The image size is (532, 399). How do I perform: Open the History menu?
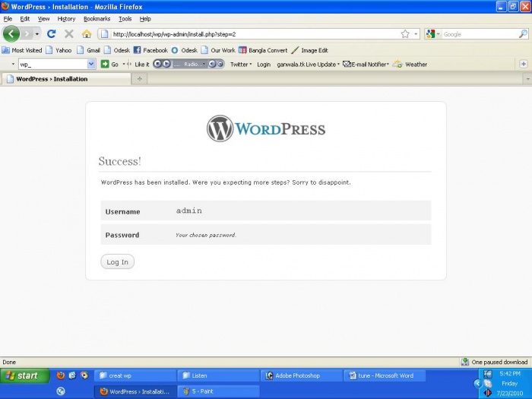point(66,19)
